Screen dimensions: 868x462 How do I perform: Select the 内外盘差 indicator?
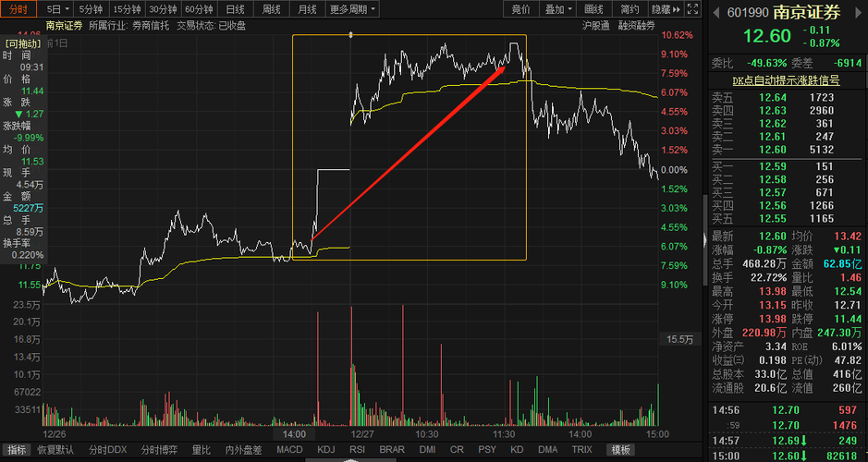tap(243, 450)
